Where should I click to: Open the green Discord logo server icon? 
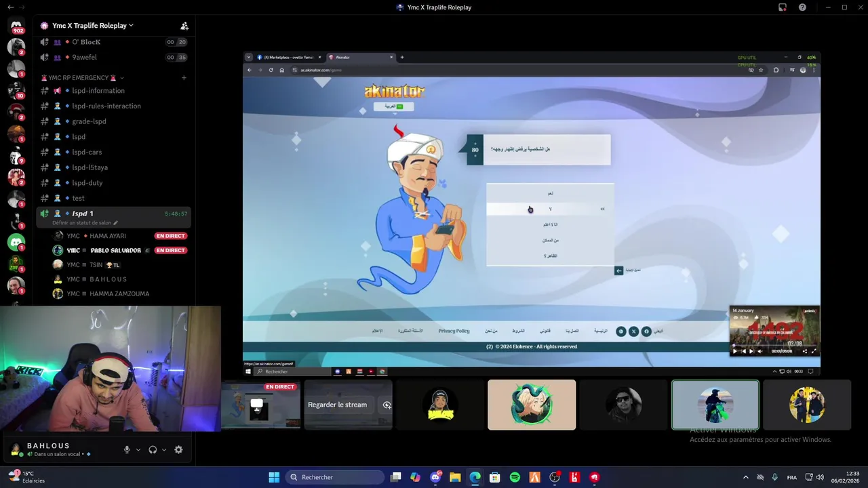[x=16, y=242]
